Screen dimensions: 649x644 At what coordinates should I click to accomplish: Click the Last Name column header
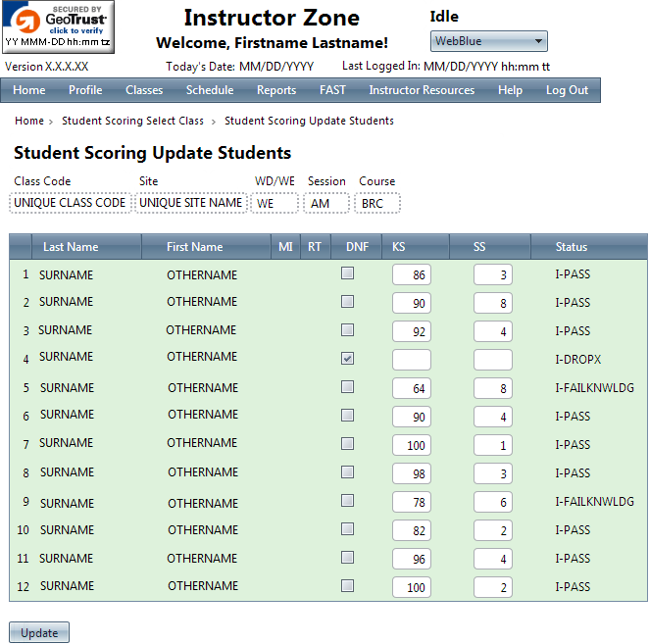click(86, 247)
